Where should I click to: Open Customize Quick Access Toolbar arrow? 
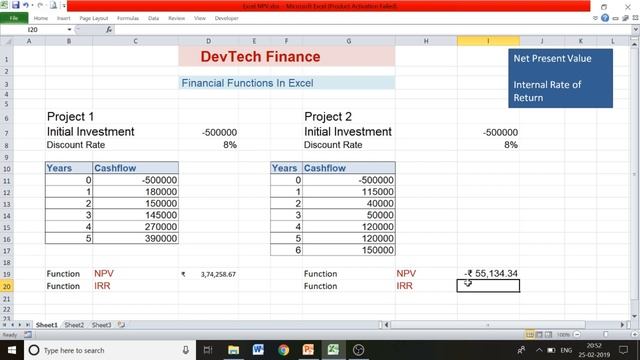coord(64,6)
